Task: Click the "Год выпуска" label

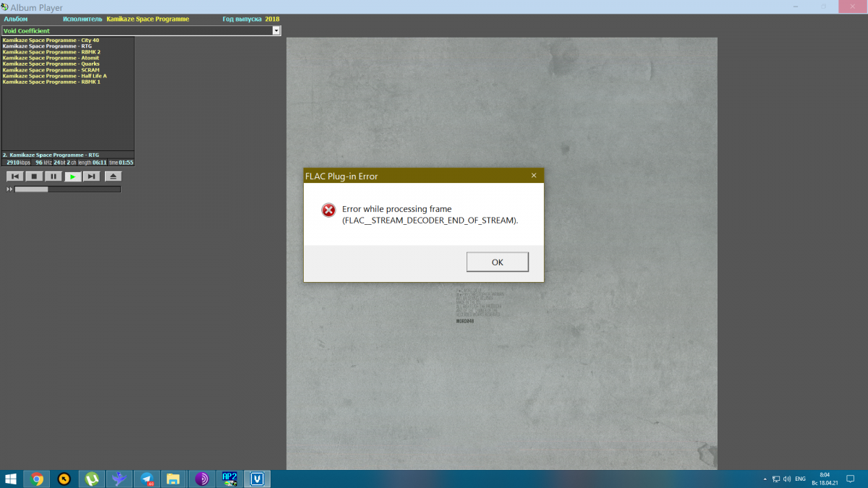Action: (242, 19)
